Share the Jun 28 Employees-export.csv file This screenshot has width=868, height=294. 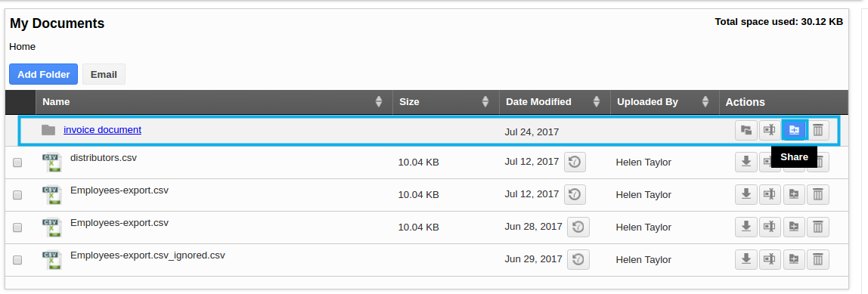[794, 227]
